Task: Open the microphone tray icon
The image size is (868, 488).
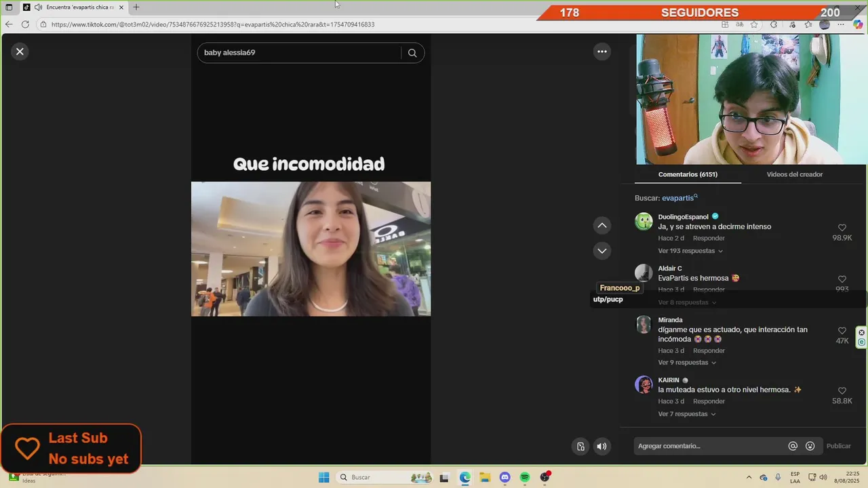Action: click(x=778, y=477)
